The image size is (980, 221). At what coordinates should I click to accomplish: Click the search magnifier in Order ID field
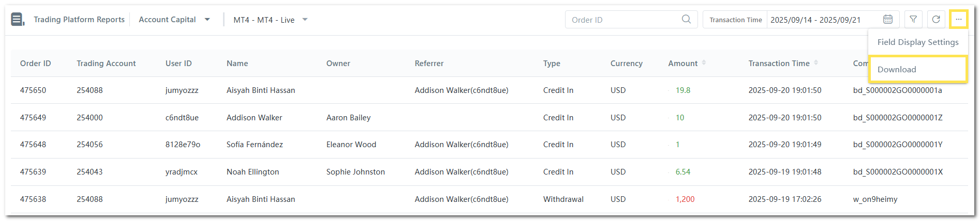pyautogui.click(x=686, y=20)
